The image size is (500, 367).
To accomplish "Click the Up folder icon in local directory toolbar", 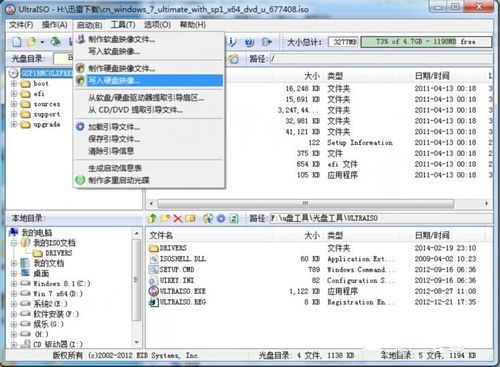I will (x=153, y=218).
